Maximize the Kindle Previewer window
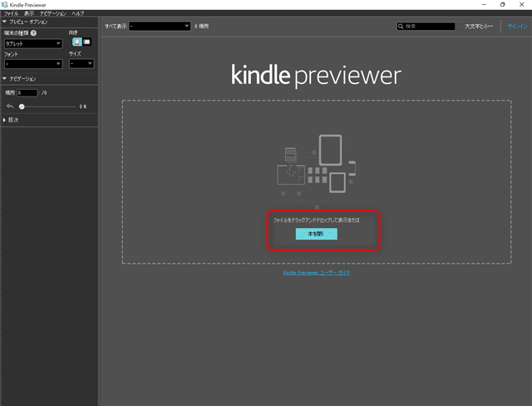Screen dimensions: 532x406 503,4
